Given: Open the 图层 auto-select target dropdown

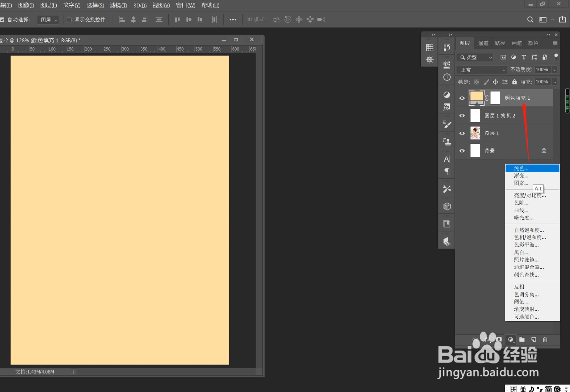Looking at the screenshot, I should tap(48, 20).
